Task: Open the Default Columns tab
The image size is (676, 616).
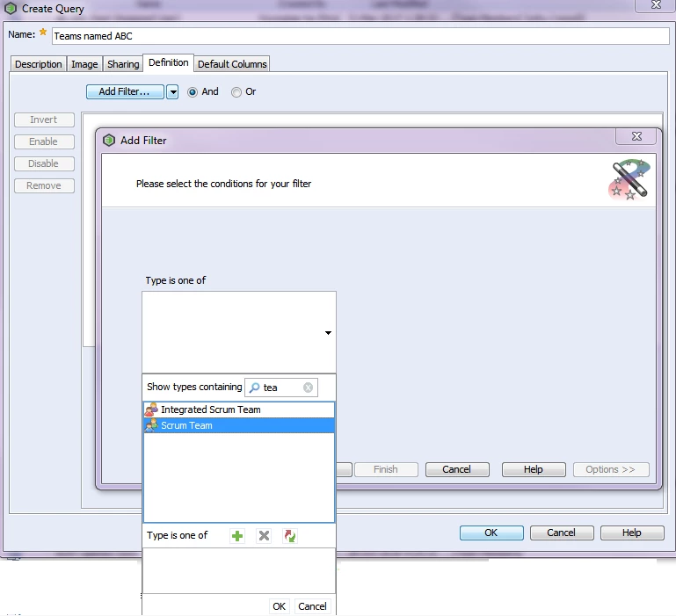Action: point(232,64)
